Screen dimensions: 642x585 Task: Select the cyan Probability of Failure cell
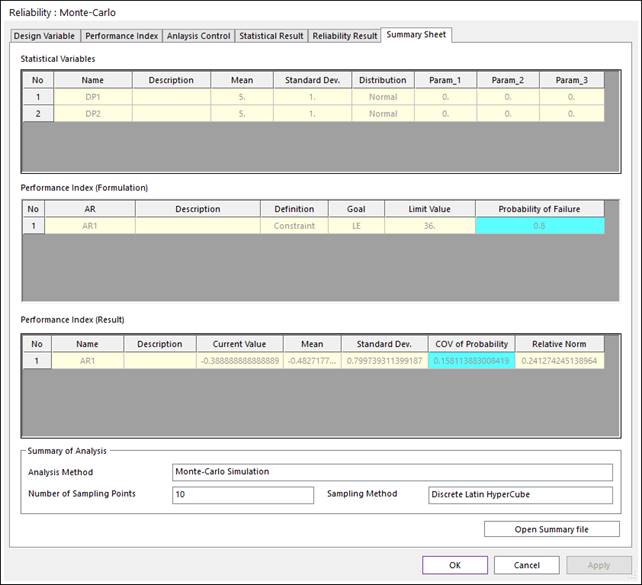540,226
